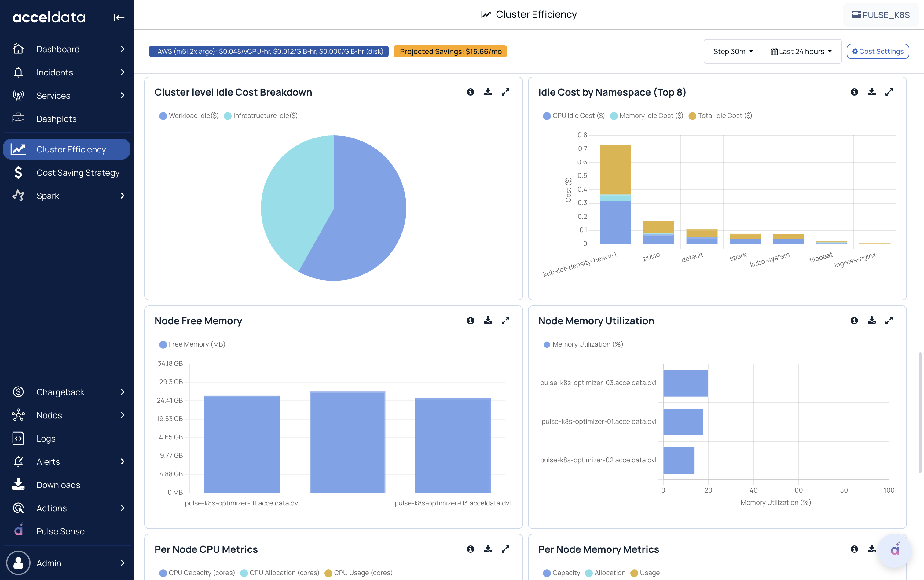Open the Pulse Sense floating assistant icon

pyautogui.click(x=895, y=550)
